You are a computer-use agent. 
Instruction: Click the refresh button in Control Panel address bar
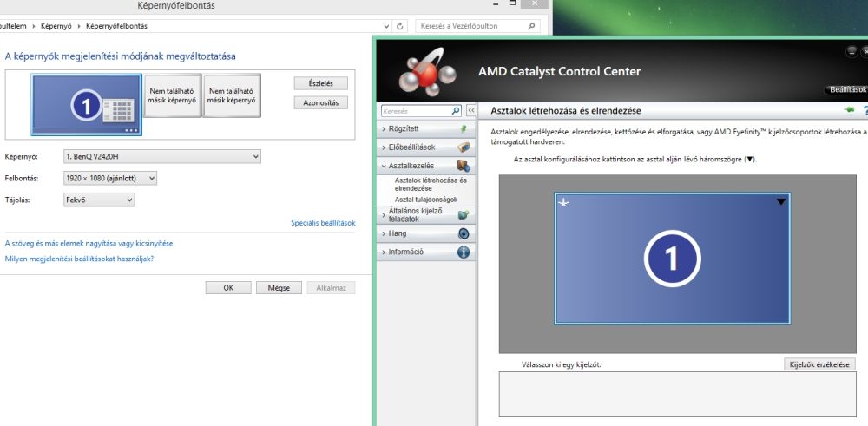[400, 26]
